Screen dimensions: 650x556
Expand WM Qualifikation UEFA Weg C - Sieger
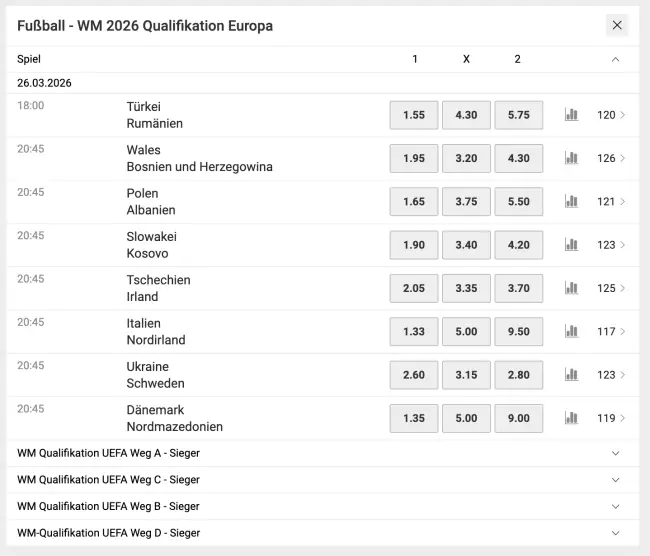[x=615, y=480]
